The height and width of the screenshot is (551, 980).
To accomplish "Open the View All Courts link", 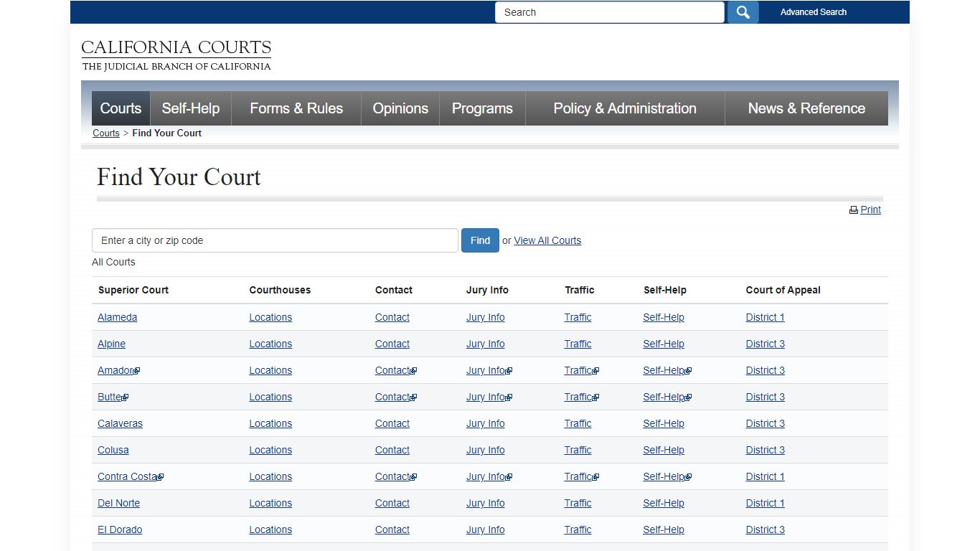I will coord(547,240).
